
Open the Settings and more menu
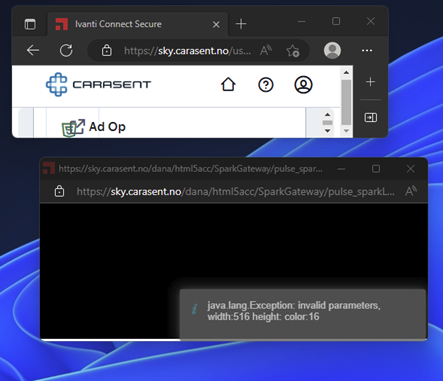pos(367,50)
